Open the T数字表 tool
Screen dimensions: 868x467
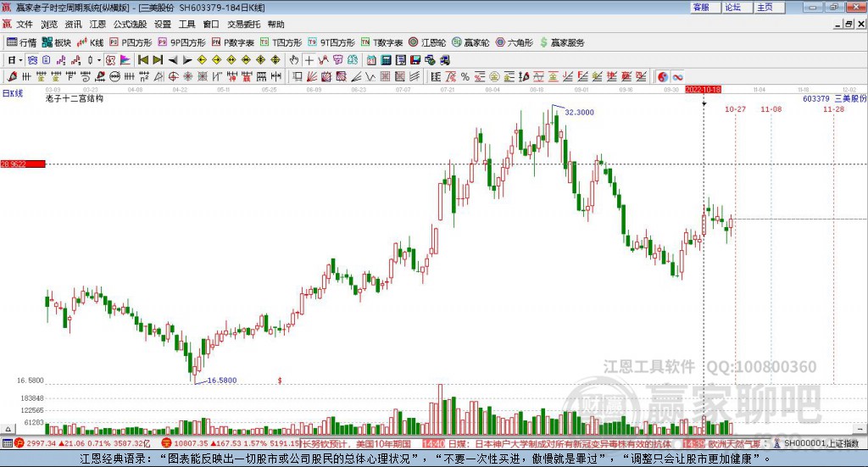(x=382, y=42)
